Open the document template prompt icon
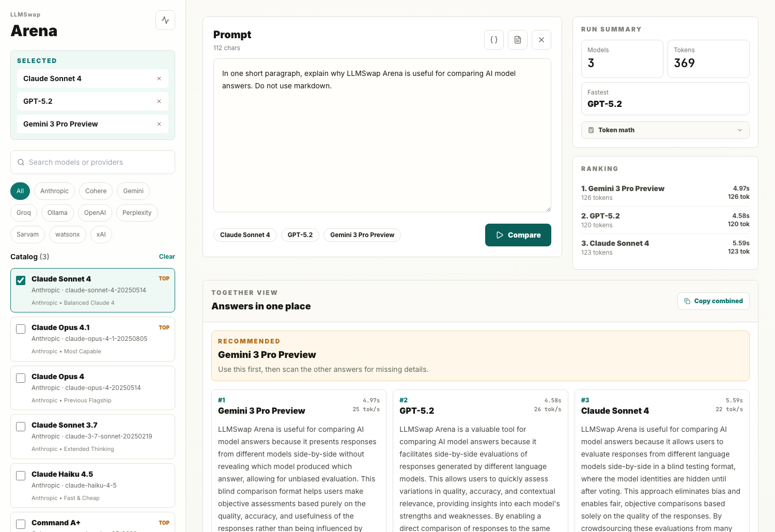This screenshot has height=532, width=775. 518,40
